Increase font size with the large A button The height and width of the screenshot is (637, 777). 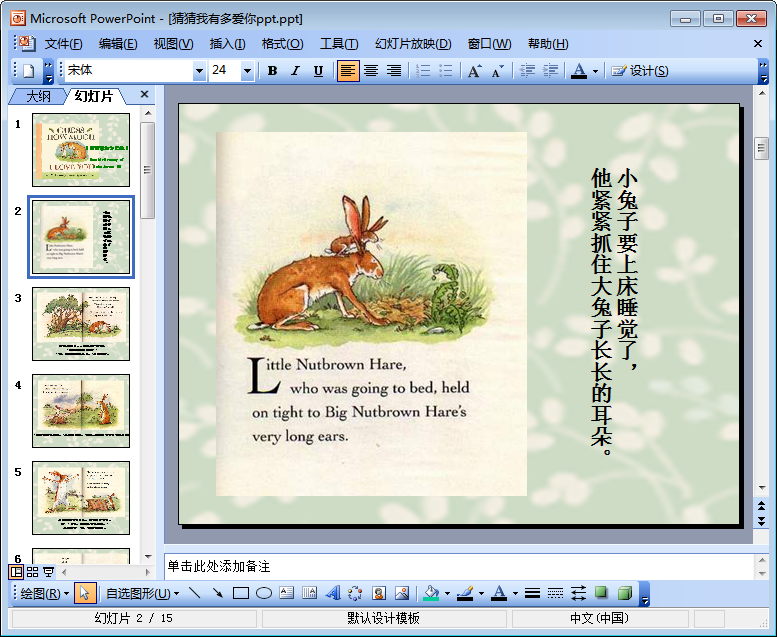coord(474,71)
